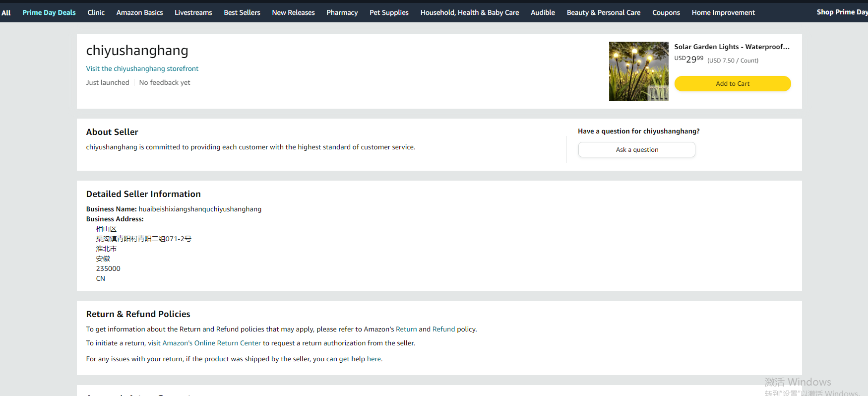Image resolution: width=868 pixels, height=396 pixels.
Task: Open Amazon's Refund policy link
Action: tap(443, 329)
